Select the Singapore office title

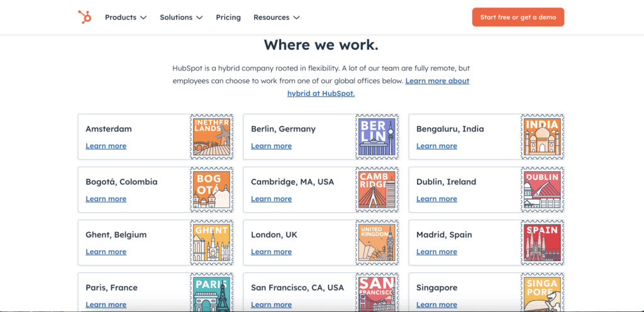(x=437, y=287)
